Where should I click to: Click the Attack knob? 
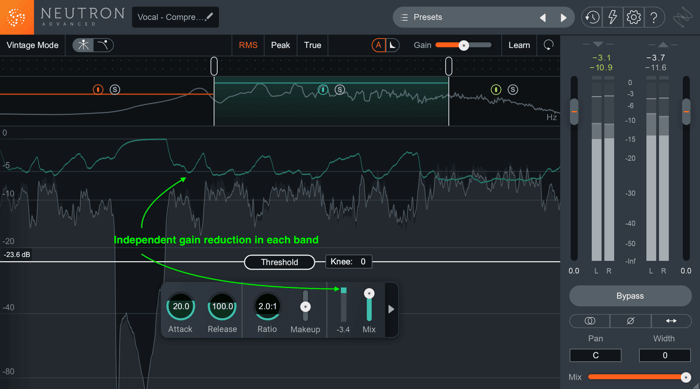[181, 307]
